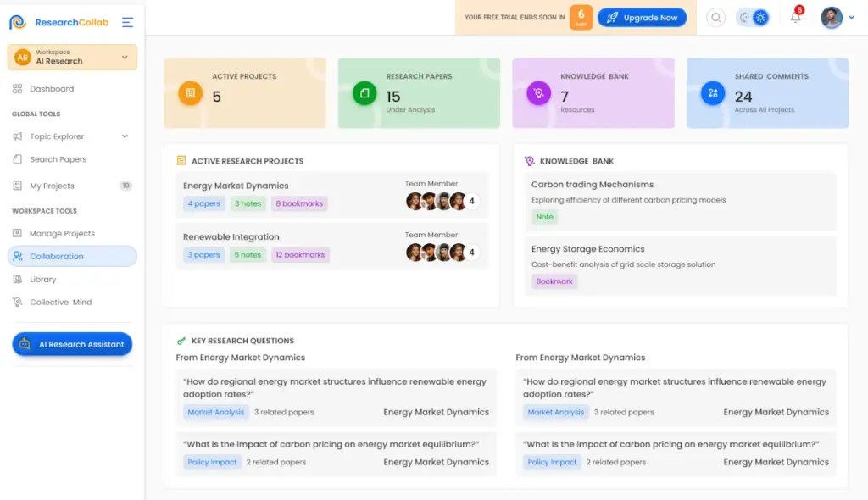Collapse the sidebar with the hamburger toggle
The width and height of the screenshot is (868, 500).
click(x=128, y=22)
